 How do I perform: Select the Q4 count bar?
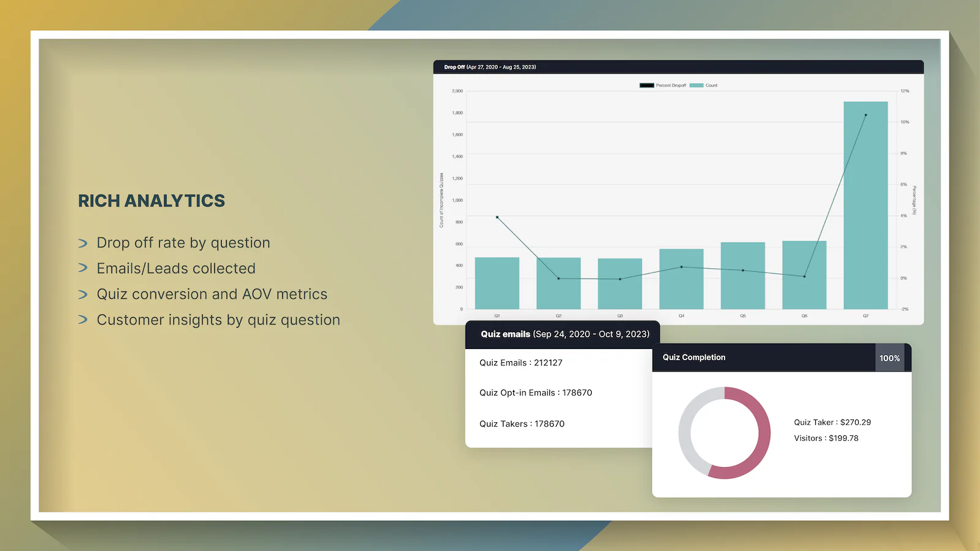(681, 279)
